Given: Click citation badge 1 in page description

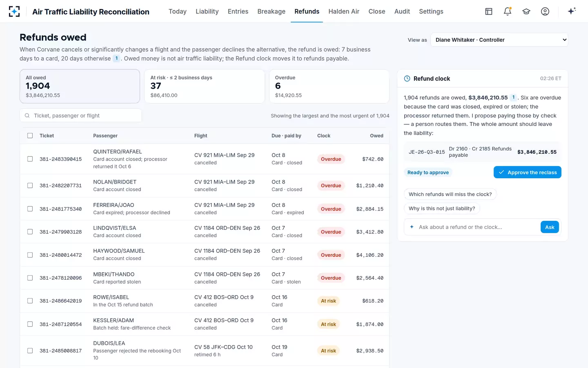Looking at the screenshot, I should pyautogui.click(x=116, y=58).
